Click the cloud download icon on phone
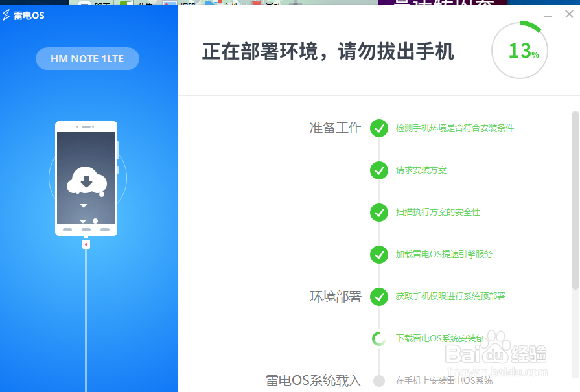 87,181
